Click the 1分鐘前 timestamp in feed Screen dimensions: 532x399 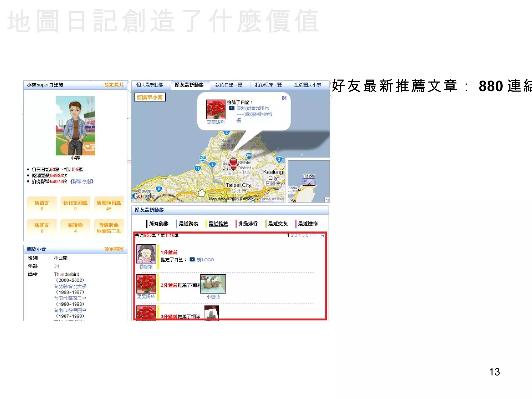coord(169,252)
